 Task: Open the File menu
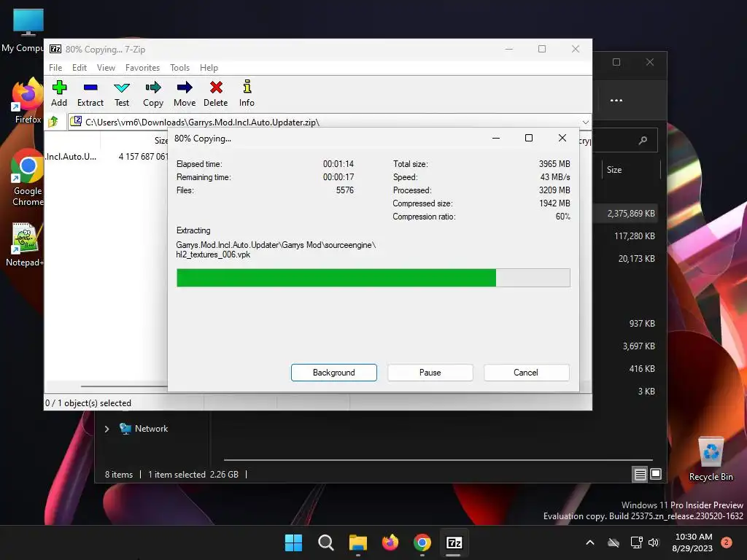[x=55, y=68]
